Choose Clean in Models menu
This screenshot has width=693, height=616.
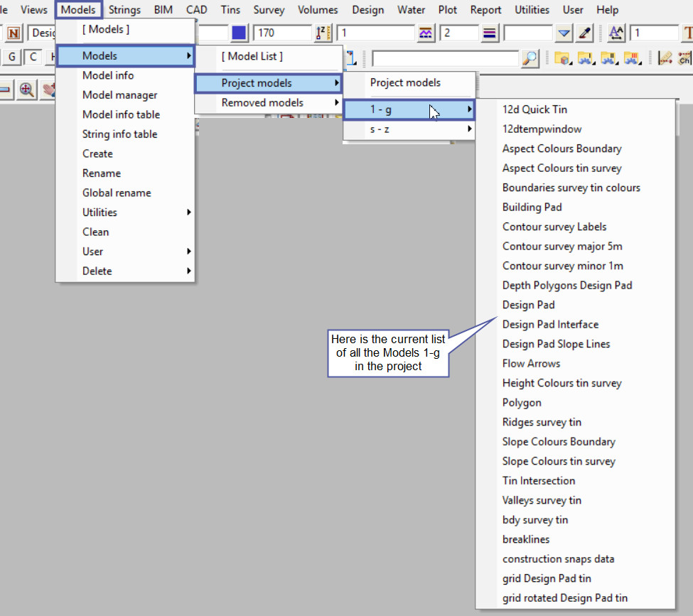pyautogui.click(x=95, y=232)
